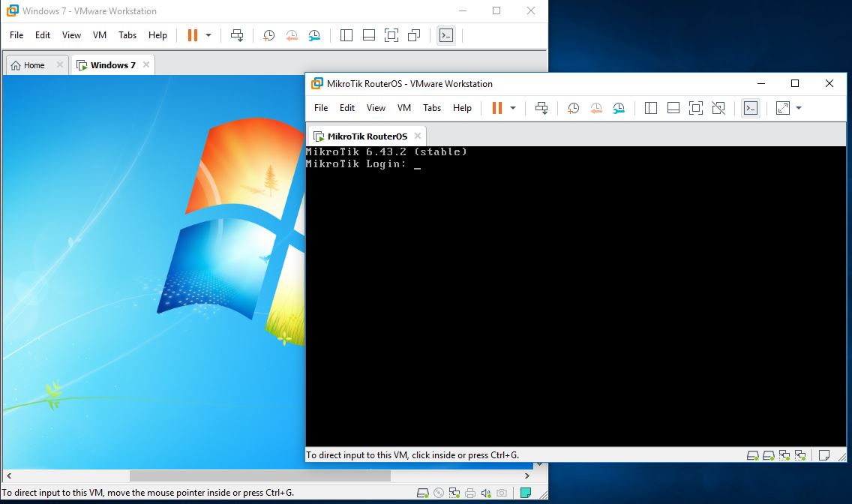The width and height of the screenshot is (852, 504).
Task: Enter full screen mode in MikroTik window
Action: pos(695,108)
